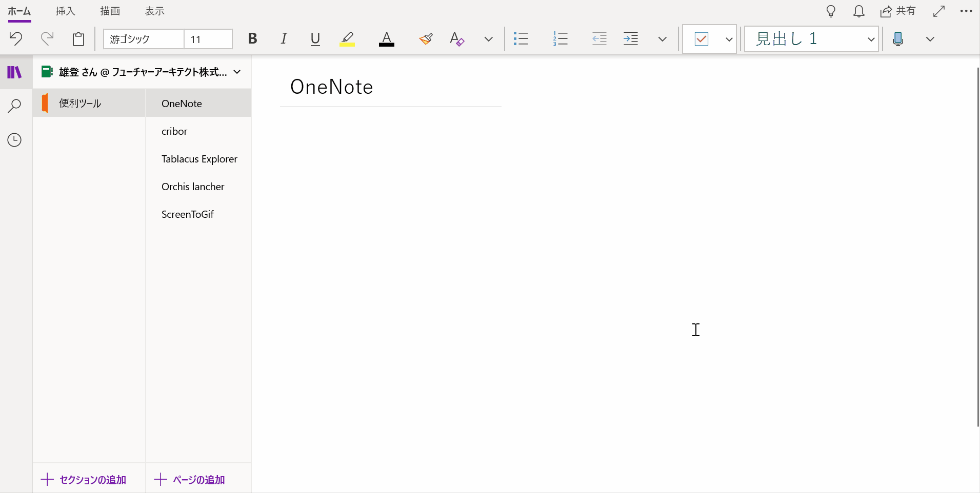The width and height of the screenshot is (980, 493).
Task: Select the Format Painter brush icon
Action: click(426, 39)
